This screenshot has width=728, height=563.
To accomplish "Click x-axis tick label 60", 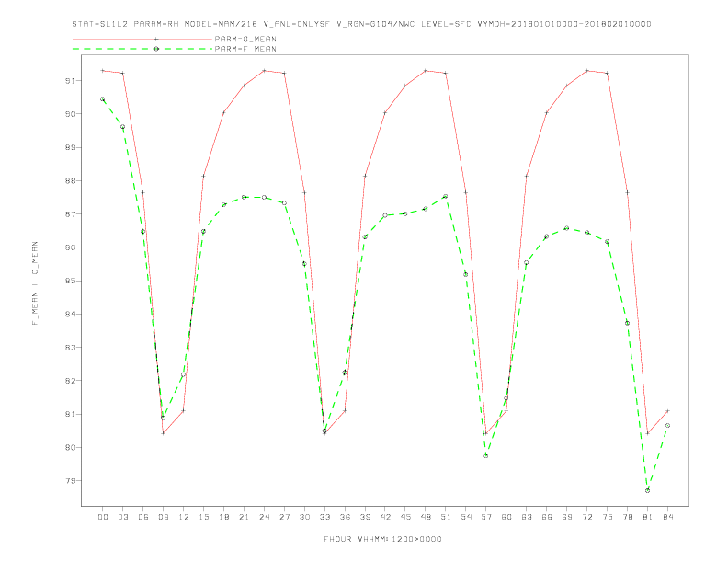I will [506, 517].
